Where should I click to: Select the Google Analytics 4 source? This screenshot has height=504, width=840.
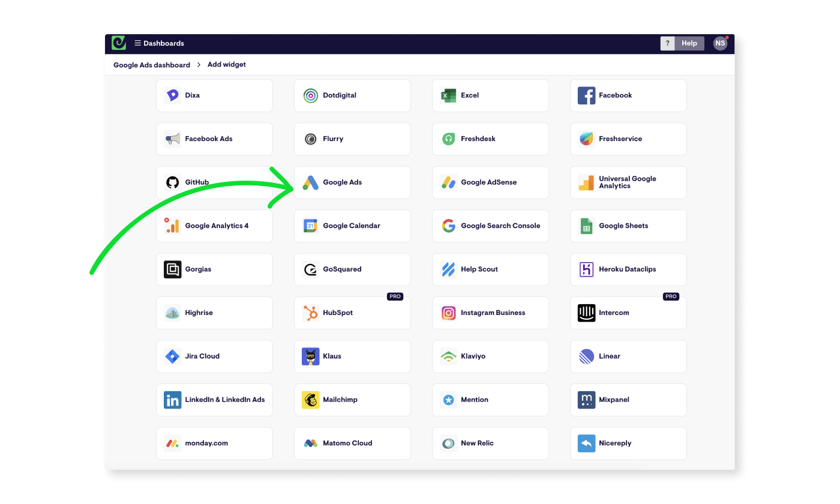pyautogui.click(x=214, y=226)
